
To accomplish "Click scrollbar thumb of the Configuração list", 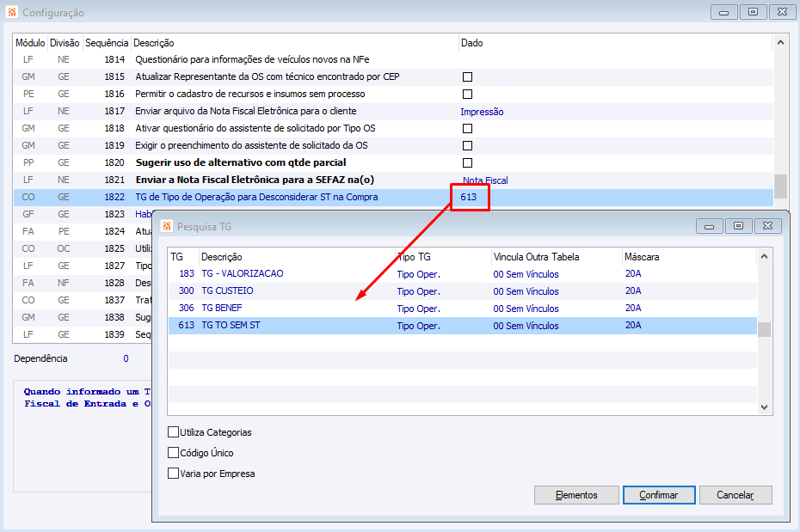I will (x=780, y=187).
